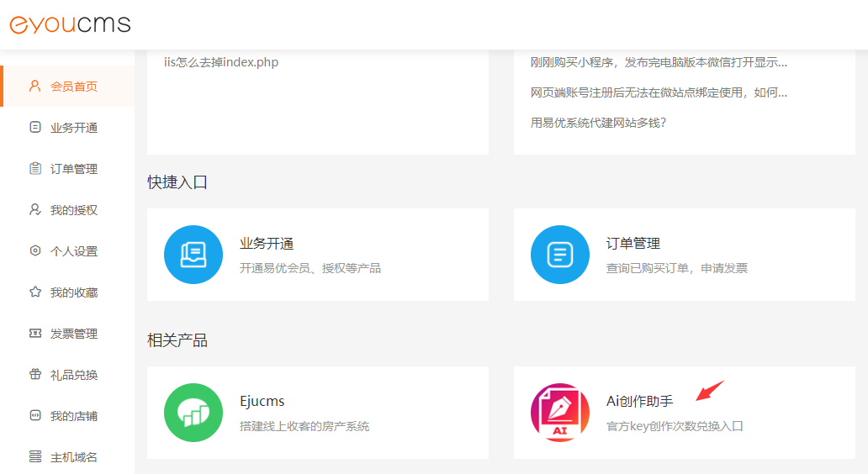This screenshot has height=474, width=868.
Task: Select 主机域名 sidebar item
Action: [x=67, y=457]
